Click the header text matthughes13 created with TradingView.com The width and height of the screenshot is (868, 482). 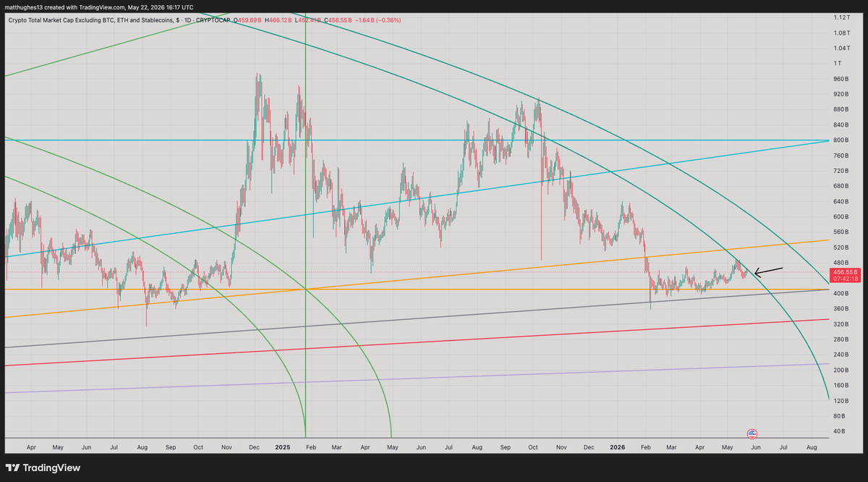(64, 6)
